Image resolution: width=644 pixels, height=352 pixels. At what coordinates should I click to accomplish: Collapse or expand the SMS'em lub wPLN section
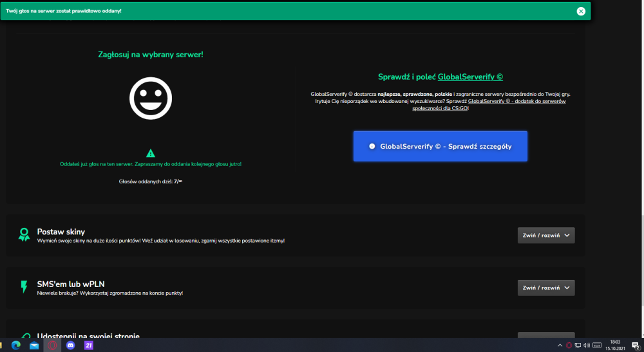point(546,288)
